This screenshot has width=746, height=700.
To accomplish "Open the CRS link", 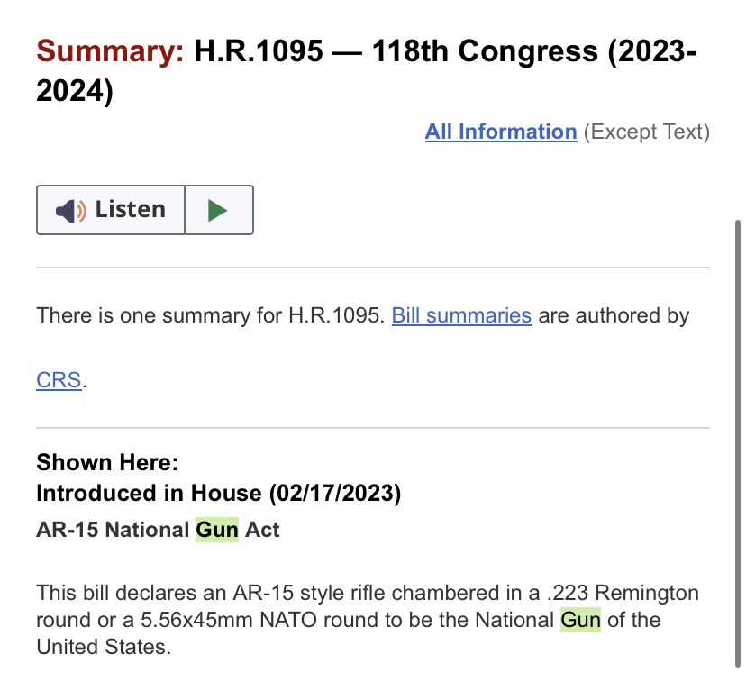I will 59,380.
